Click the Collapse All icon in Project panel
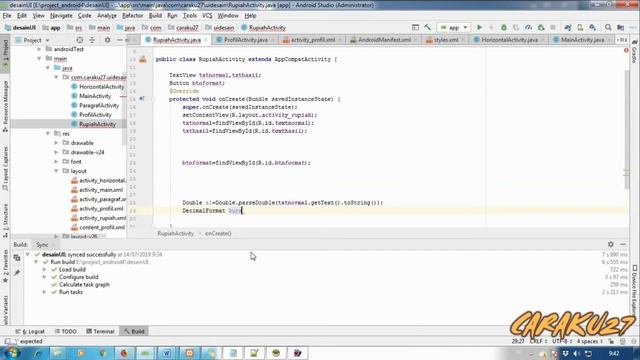Screen dimensions: 640x360 pyautogui.click(x=92, y=40)
